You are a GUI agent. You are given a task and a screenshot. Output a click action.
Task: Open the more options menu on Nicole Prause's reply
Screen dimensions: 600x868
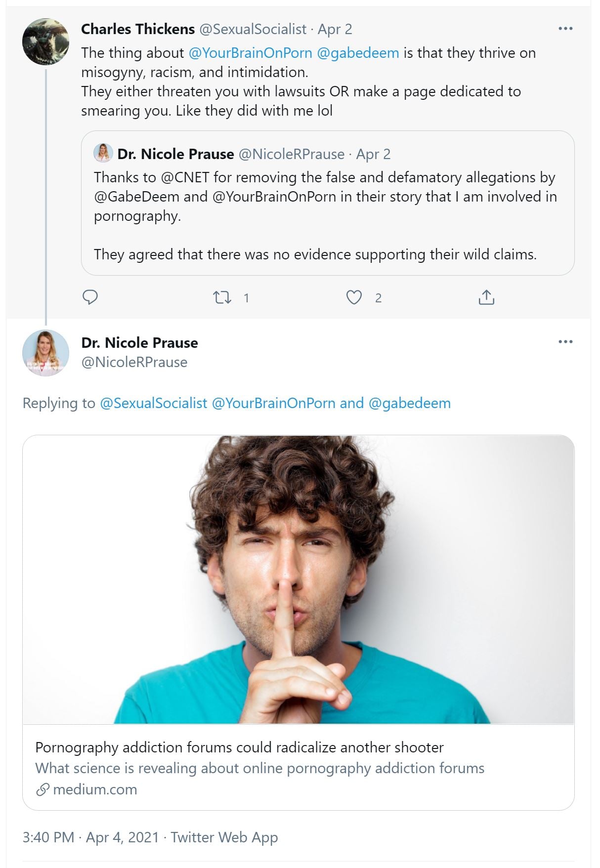565,342
